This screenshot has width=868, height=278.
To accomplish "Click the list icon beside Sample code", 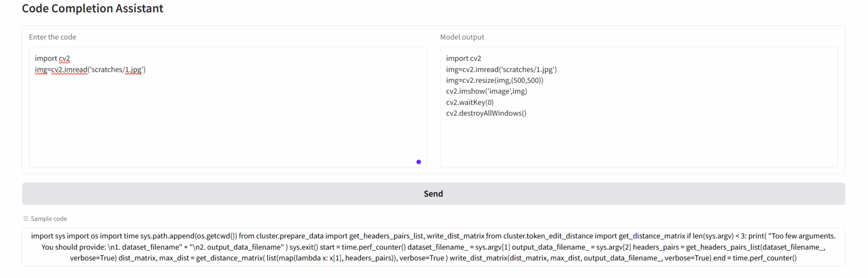I will click(25, 219).
